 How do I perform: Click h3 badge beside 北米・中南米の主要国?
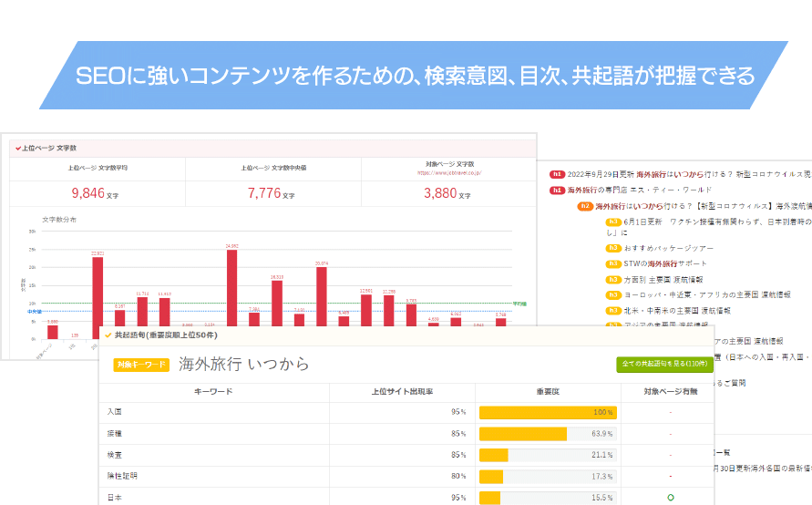(613, 310)
